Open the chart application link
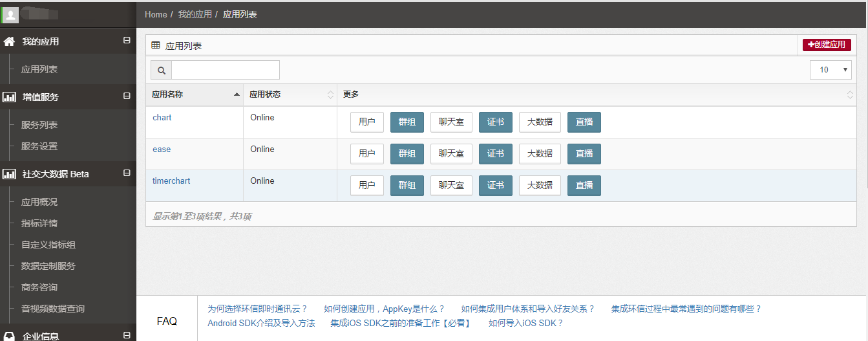 [162, 118]
